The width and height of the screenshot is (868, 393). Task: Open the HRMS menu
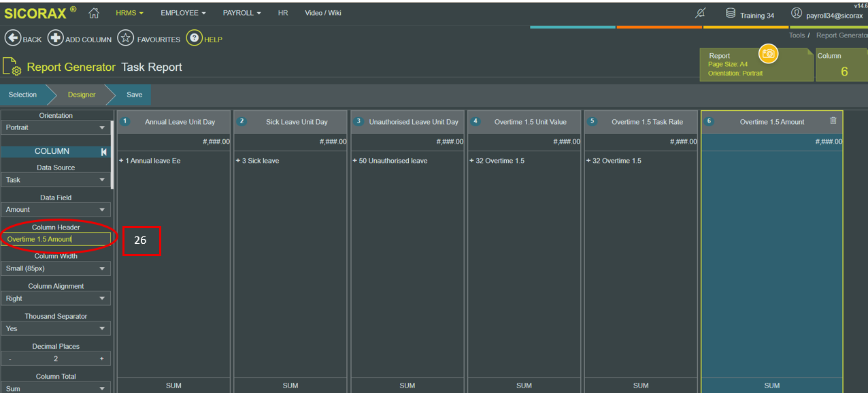129,13
